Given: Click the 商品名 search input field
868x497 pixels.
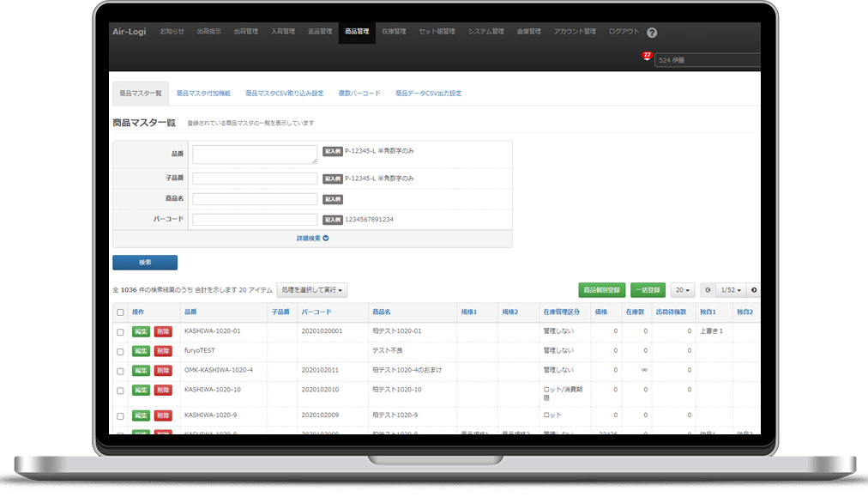Looking at the screenshot, I should pyautogui.click(x=255, y=199).
